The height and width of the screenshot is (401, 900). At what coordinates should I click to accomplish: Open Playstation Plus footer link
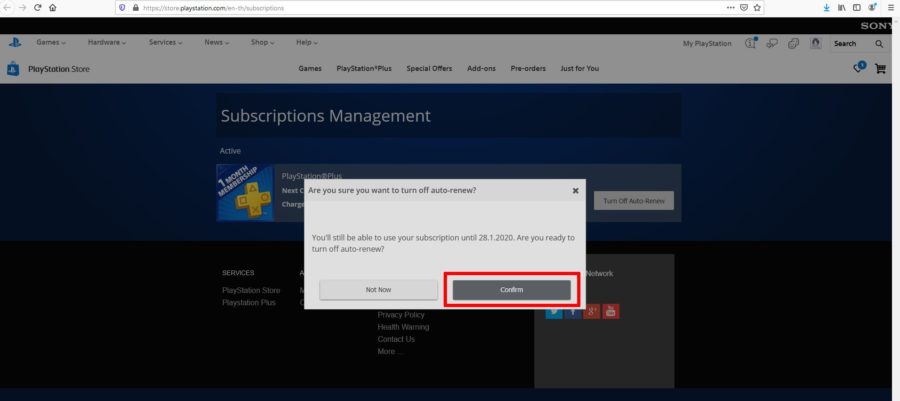(x=249, y=302)
